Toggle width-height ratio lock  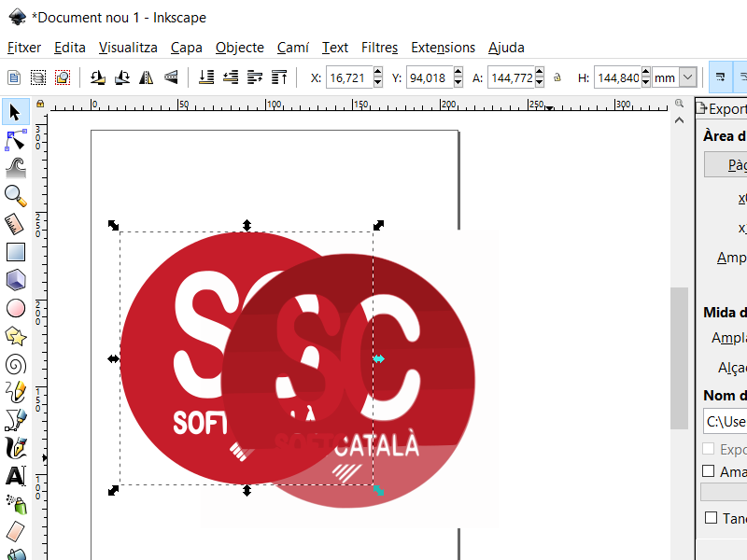[557, 77]
